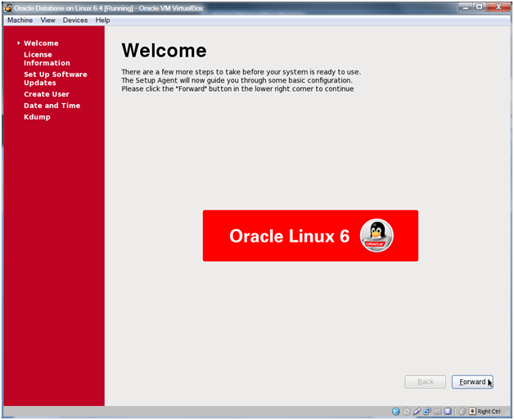Select the Create User step in sidebar
This screenshot has height=420, width=514.
tap(47, 94)
